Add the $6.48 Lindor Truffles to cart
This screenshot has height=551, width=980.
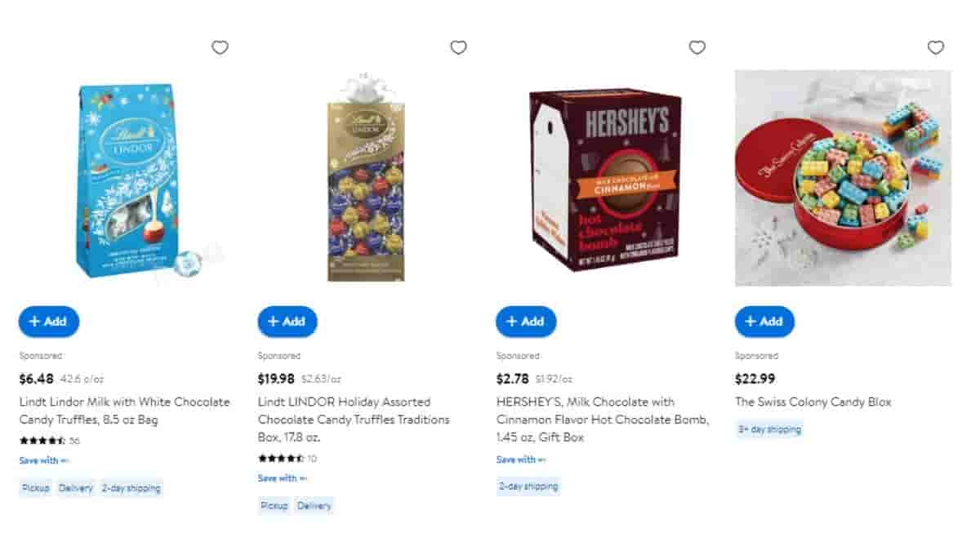[49, 322]
